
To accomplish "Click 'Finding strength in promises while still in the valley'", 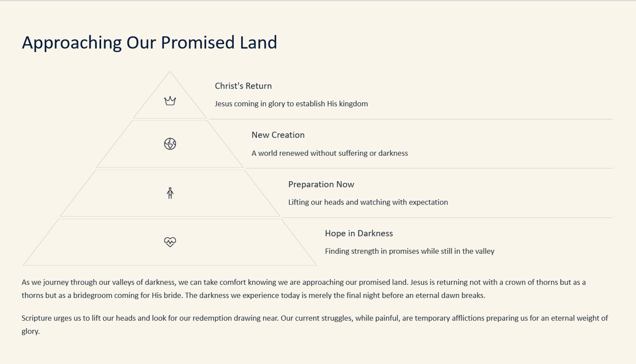I will tap(409, 251).
